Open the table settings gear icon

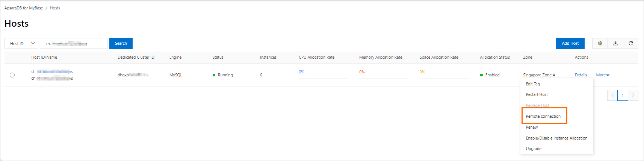(x=600, y=43)
